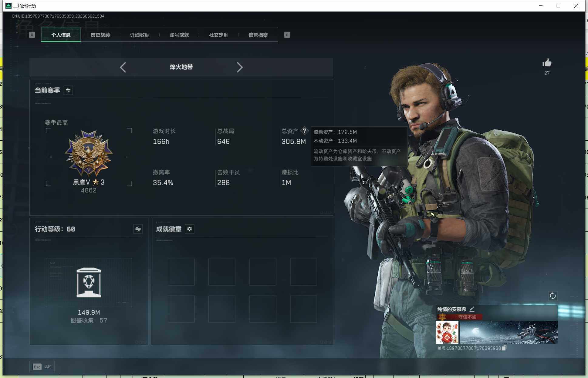Select fourth badge slot in top row

[x=303, y=272]
